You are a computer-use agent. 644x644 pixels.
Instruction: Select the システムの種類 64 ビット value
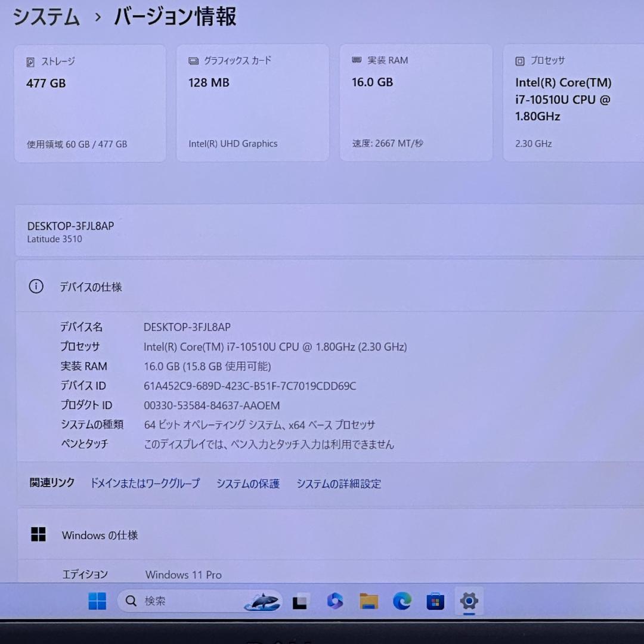[x=259, y=425]
